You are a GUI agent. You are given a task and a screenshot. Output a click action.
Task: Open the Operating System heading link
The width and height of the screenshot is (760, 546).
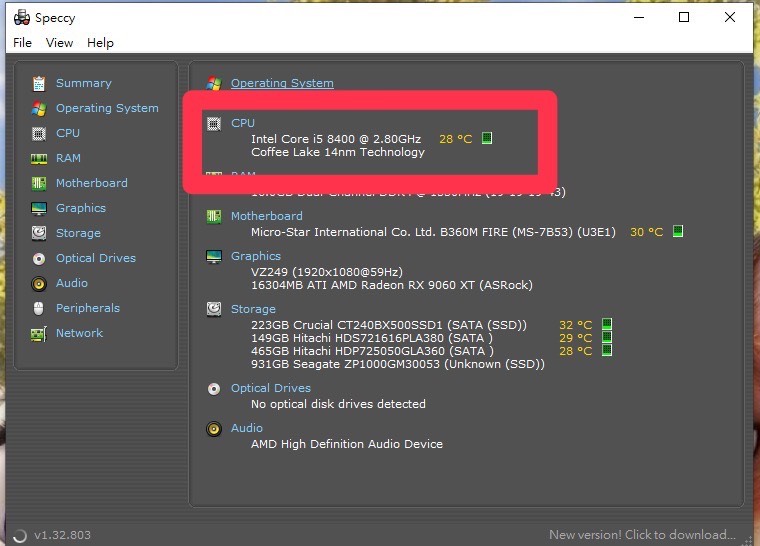(x=282, y=83)
